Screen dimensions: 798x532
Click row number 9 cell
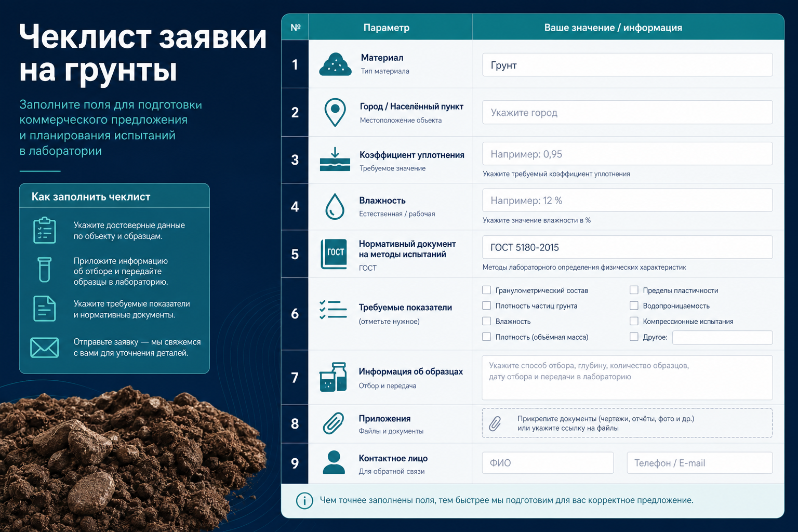[295, 463]
